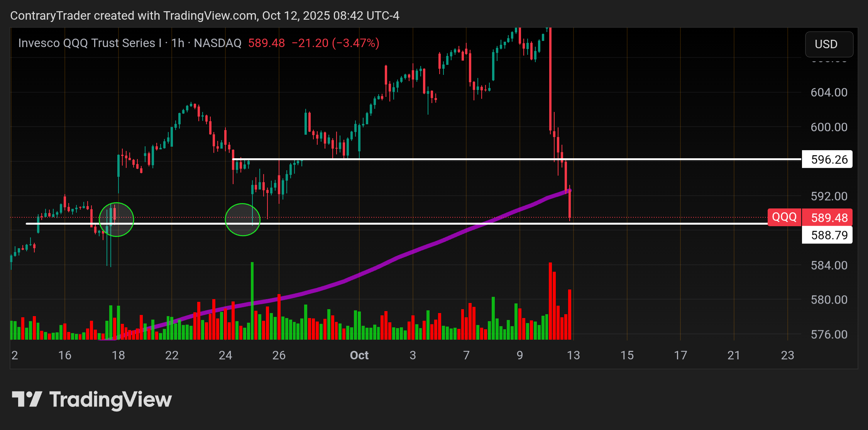Image resolution: width=868 pixels, height=430 pixels.
Task: Click the 23 date label on time axis
Action: point(787,355)
